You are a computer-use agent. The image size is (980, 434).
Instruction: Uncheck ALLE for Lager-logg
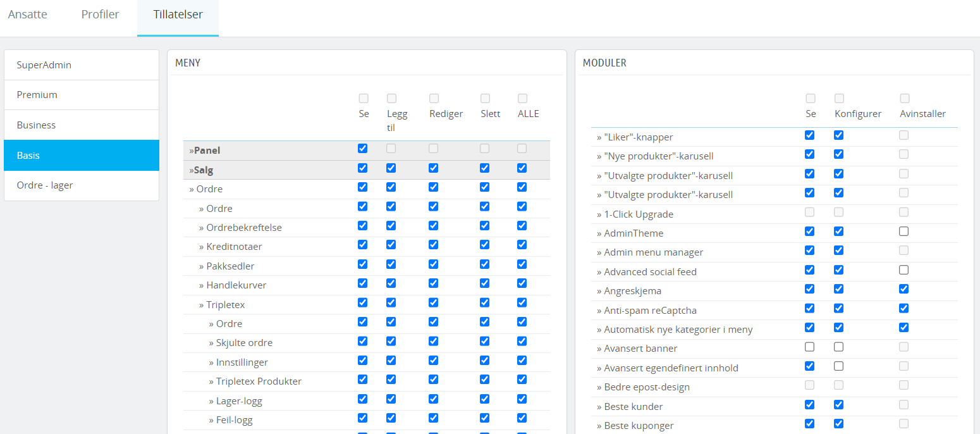click(x=522, y=399)
